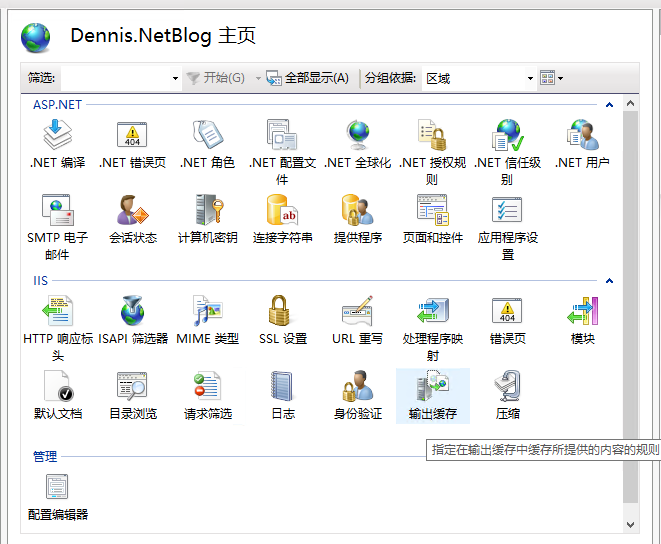Open the 计算机密钥 feature
This screenshot has width=661, height=544.
pyautogui.click(x=207, y=220)
